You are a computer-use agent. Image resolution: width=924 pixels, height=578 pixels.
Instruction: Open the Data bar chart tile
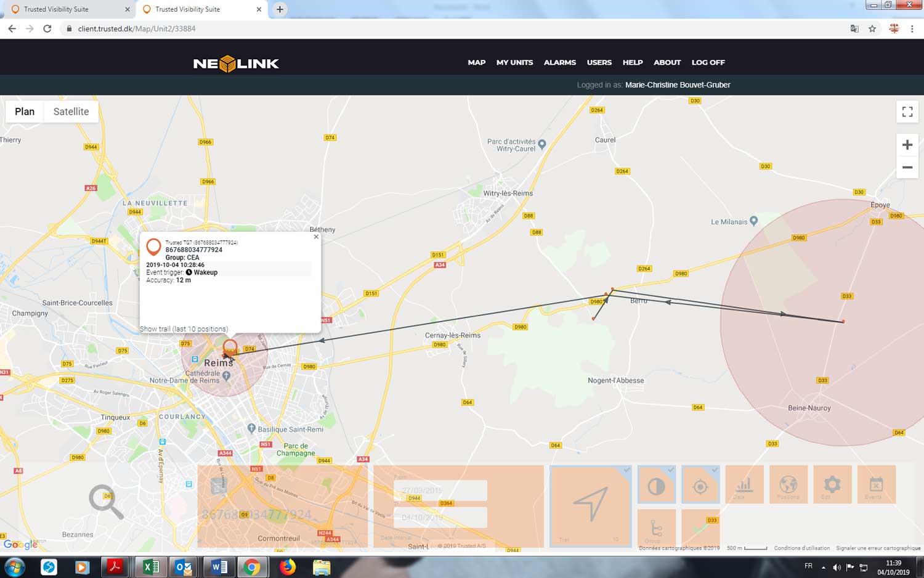pos(744,484)
